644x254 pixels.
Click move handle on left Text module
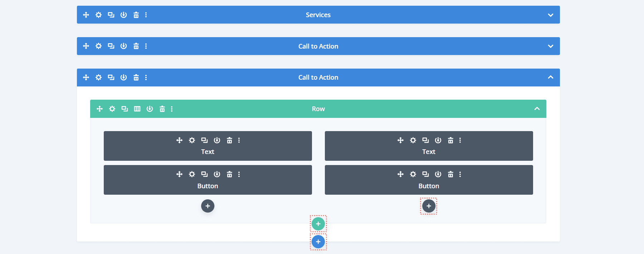coord(179,140)
